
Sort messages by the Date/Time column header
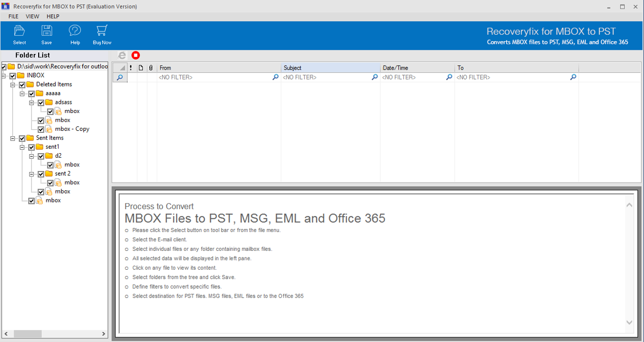pyautogui.click(x=418, y=68)
